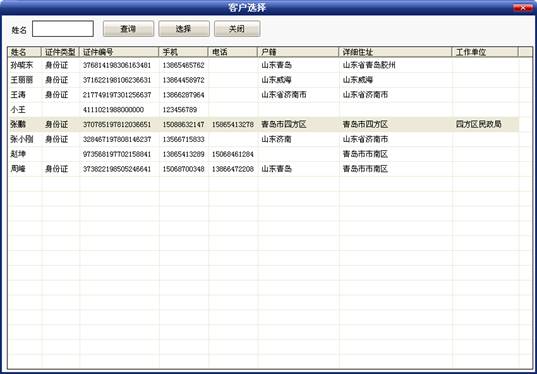Click 身份证 in 孙晓东's row
Screen dimensions: 537x374
(x=57, y=65)
